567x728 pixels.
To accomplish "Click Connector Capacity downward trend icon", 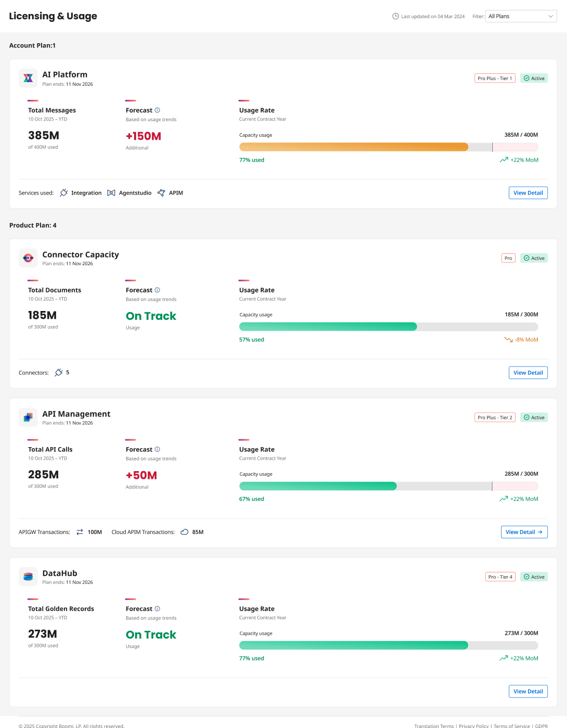I will [x=508, y=340].
